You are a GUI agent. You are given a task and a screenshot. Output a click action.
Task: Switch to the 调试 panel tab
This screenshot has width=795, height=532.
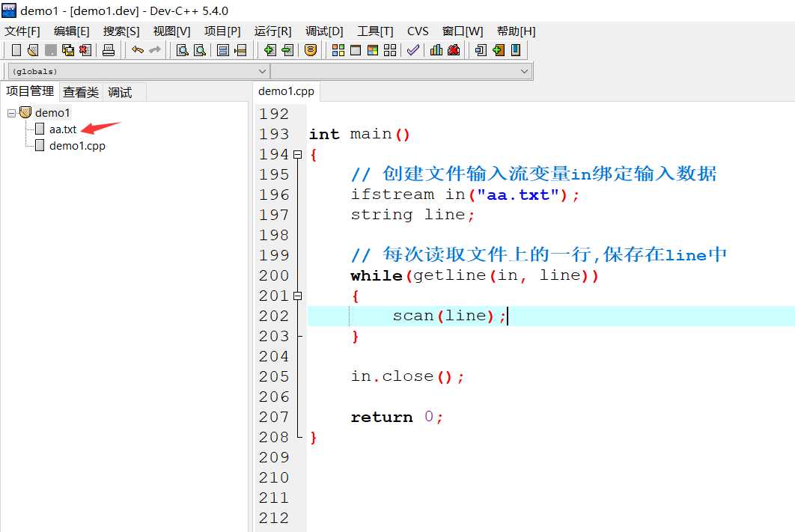[121, 92]
